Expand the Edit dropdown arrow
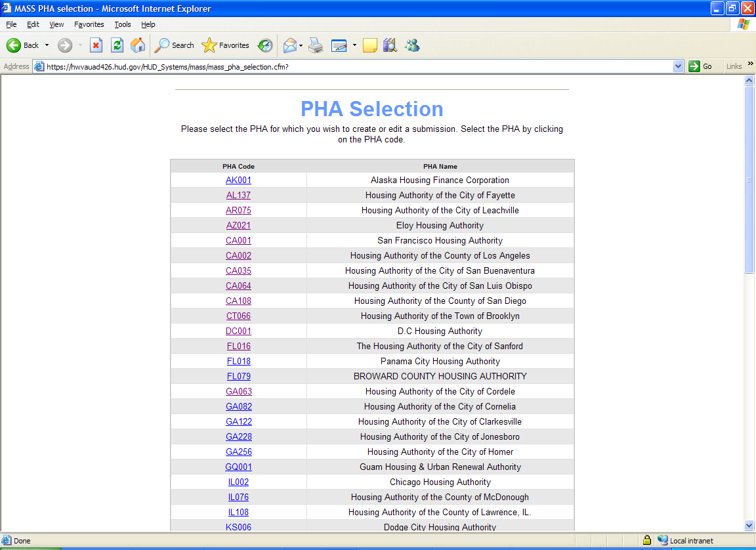This screenshot has height=550, width=756. pos(354,45)
